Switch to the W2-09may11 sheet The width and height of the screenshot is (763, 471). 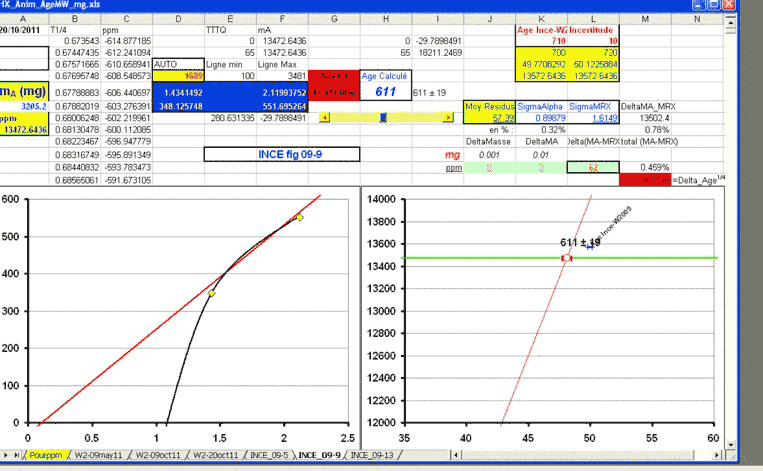[x=98, y=455]
